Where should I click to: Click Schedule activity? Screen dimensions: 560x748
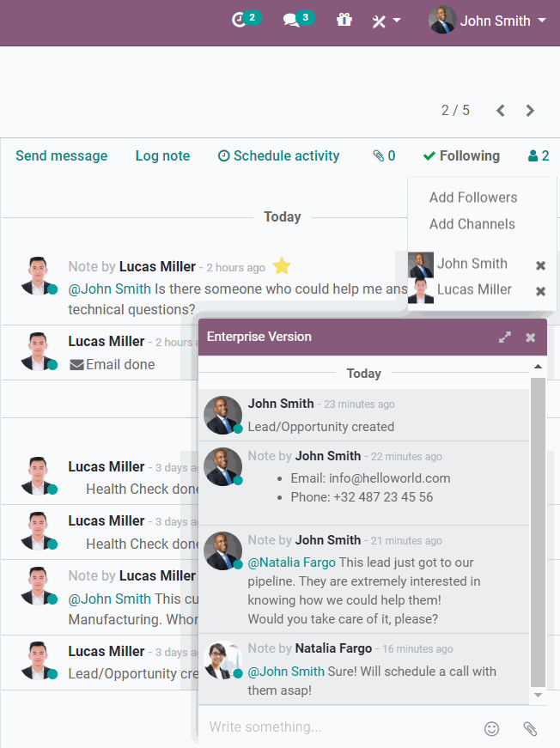click(278, 155)
